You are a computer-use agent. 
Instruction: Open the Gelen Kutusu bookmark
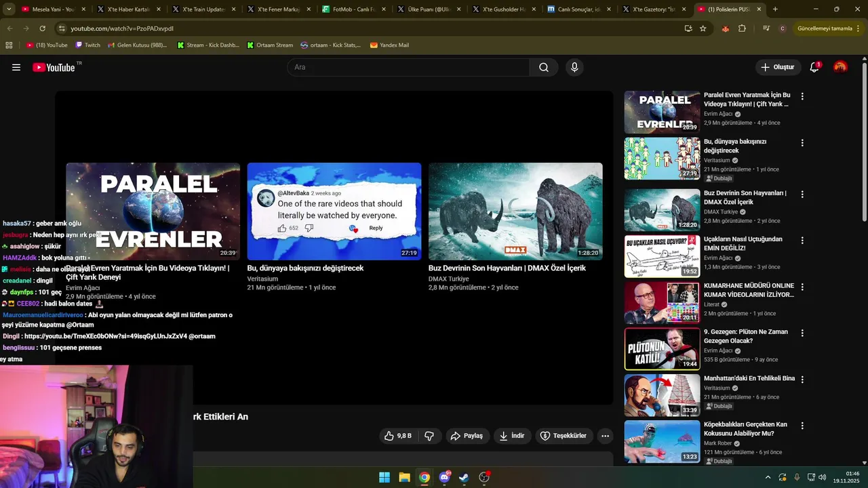137,45
